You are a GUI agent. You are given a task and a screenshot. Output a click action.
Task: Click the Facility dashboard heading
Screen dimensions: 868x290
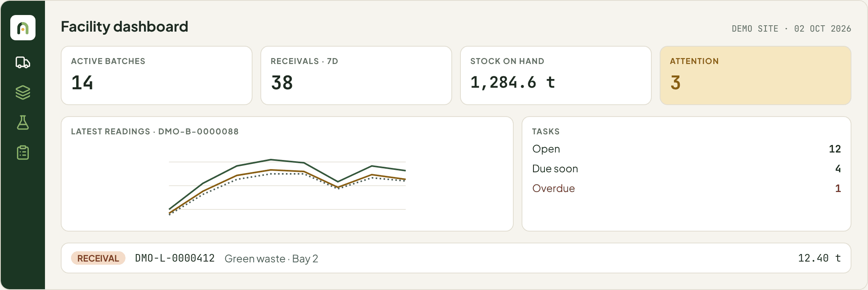tap(124, 27)
